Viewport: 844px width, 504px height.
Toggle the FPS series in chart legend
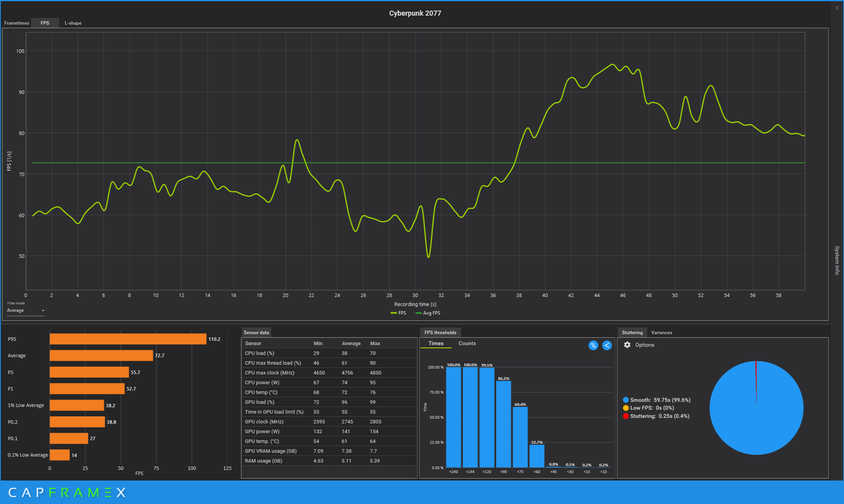pos(398,313)
